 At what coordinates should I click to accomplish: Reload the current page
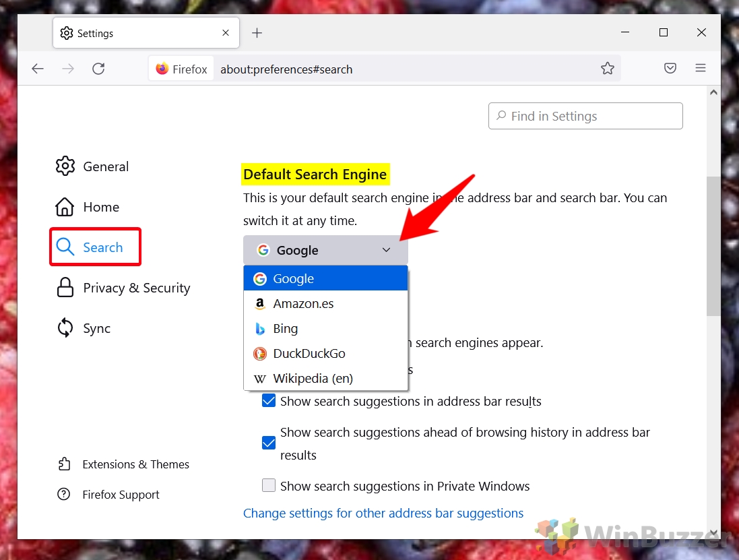[x=98, y=69]
